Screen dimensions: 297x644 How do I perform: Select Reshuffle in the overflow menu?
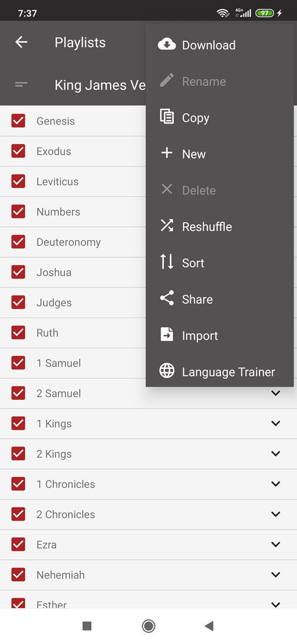pos(207,226)
